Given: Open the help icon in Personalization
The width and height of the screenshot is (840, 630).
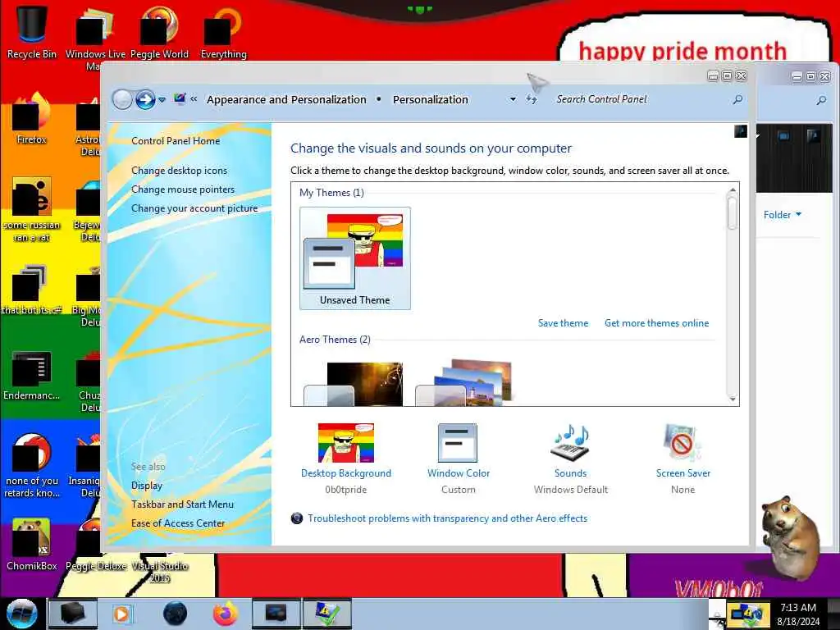Looking at the screenshot, I should 741,132.
